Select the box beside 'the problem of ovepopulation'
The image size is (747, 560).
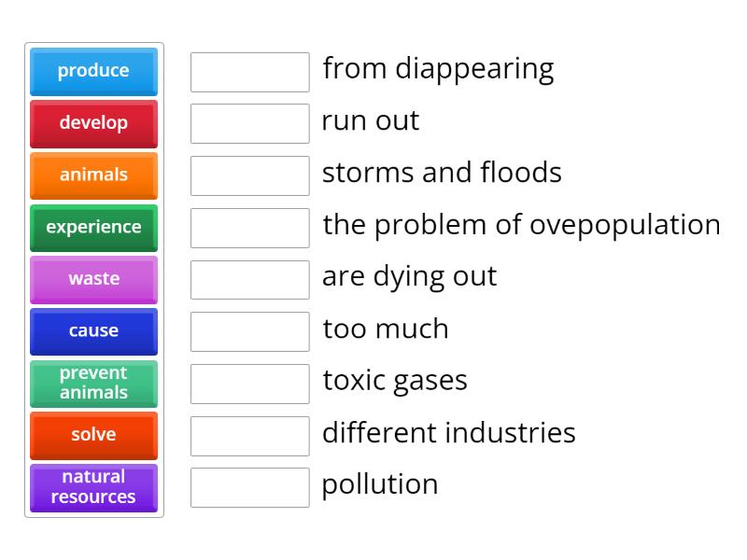coord(249,228)
